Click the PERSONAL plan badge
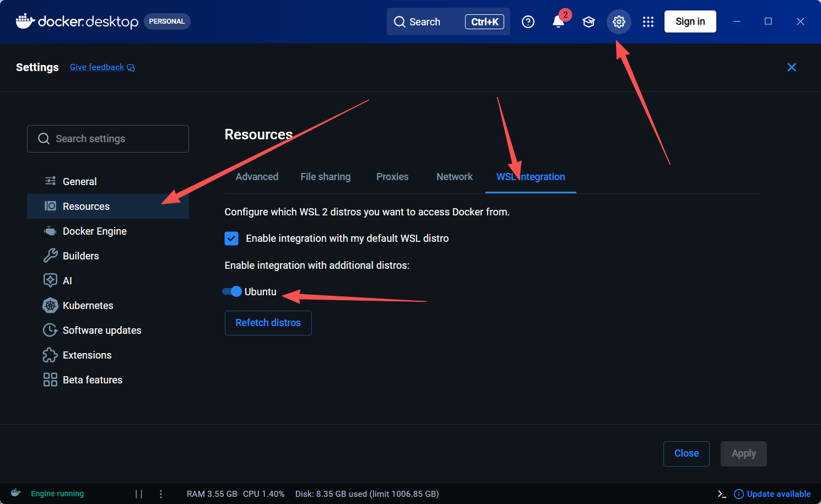Viewport: 821px width, 504px height. 167,21
